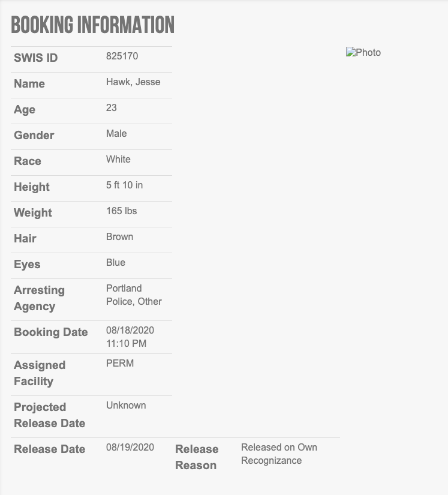Screen dimensions: 448x495
Task: Select the name Hawk, Jesse
Action: (x=133, y=82)
